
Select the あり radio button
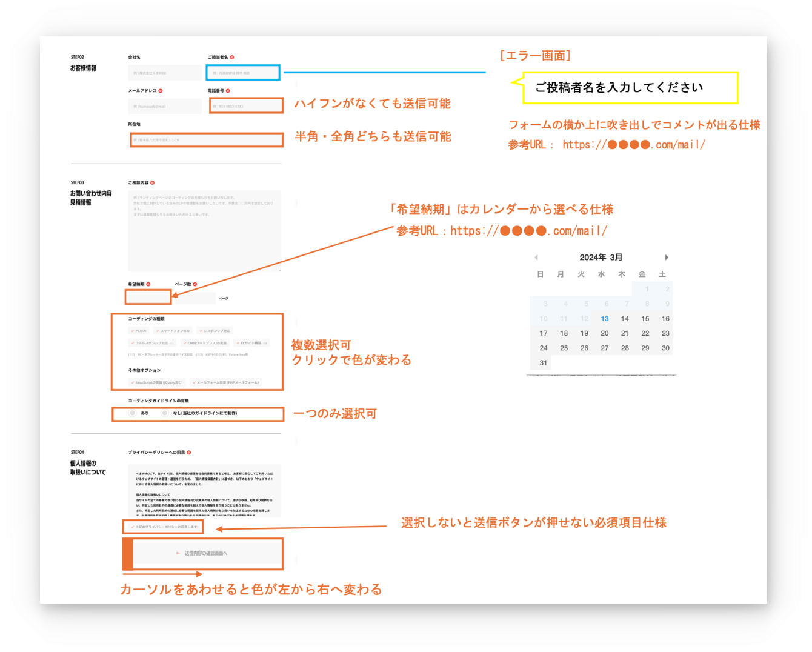133,413
